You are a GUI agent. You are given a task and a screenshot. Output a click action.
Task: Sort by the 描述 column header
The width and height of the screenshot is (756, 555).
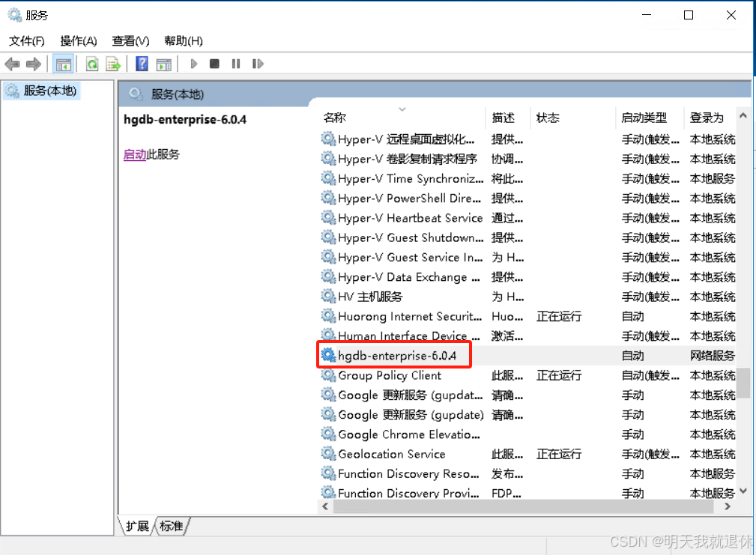click(508, 118)
